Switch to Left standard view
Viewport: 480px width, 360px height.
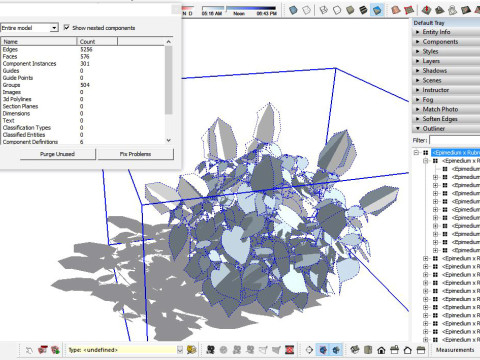pyautogui.click(x=421, y=350)
